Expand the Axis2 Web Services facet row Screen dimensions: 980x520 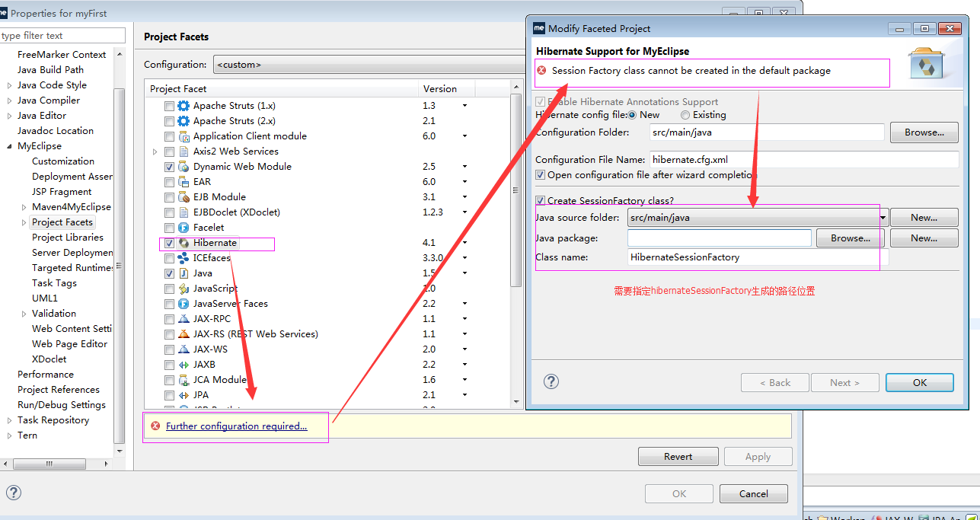tap(155, 152)
